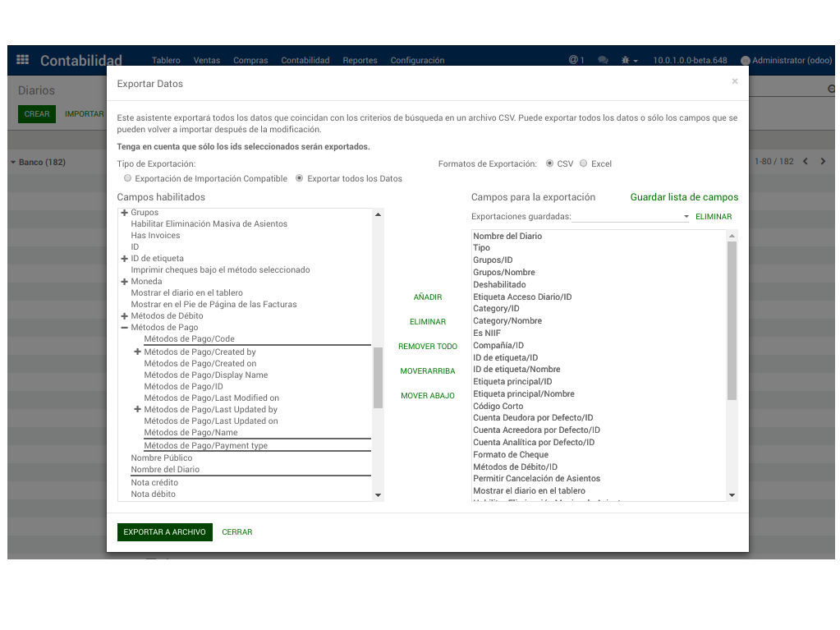Open the Ventas menu
The image size is (840, 630).
[206, 60]
